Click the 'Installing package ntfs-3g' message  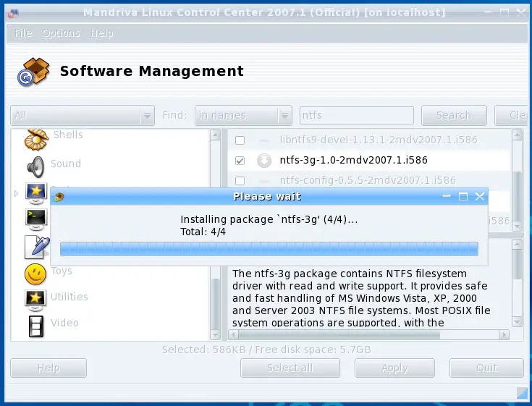(x=269, y=219)
